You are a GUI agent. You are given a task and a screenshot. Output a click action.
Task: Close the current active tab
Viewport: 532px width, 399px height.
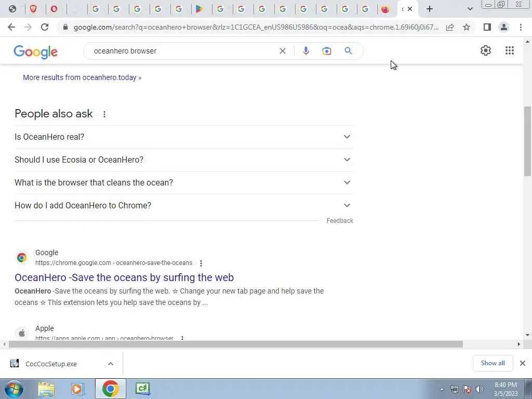click(410, 9)
